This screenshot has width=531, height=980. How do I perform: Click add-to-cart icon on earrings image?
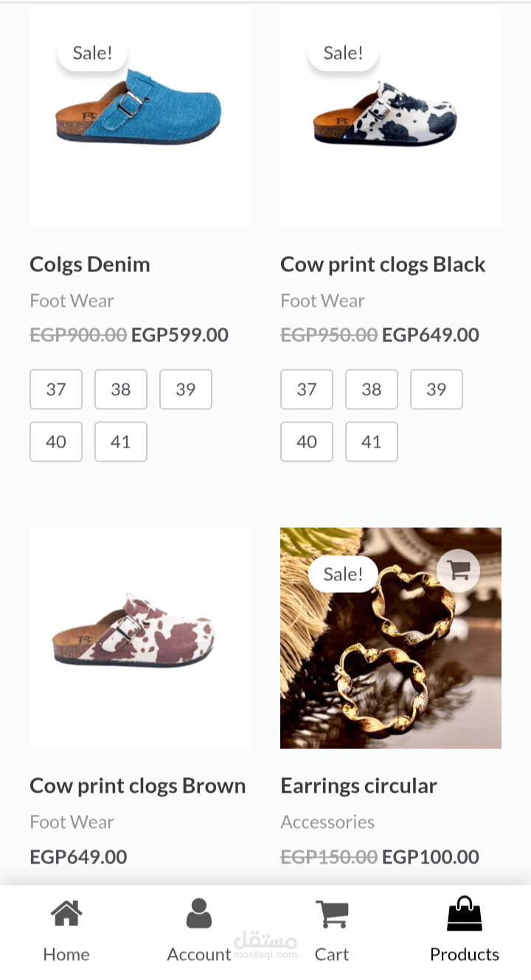[458, 570]
